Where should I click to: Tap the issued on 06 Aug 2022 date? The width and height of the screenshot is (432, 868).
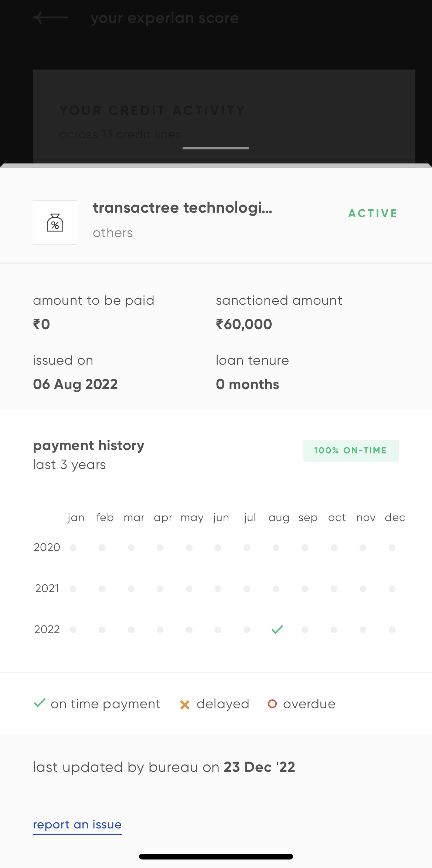(x=75, y=384)
